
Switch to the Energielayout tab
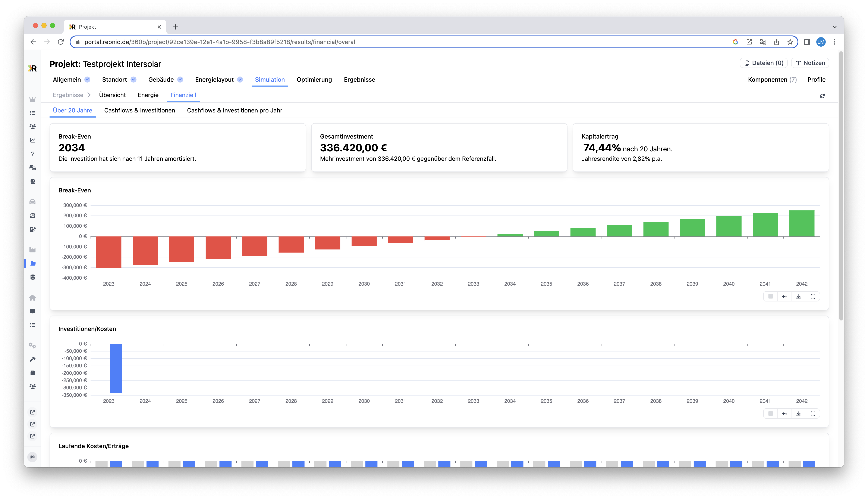(219, 80)
